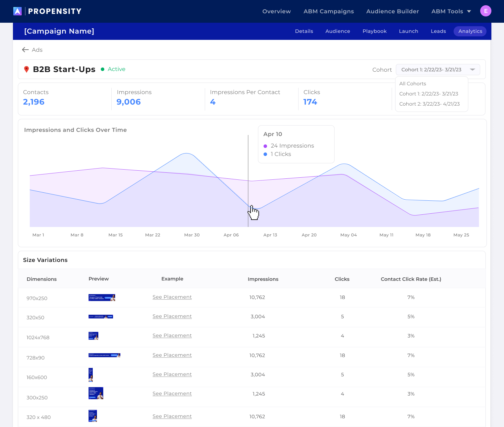The width and height of the screenshot is (504, 427).
Task: Click the Contact Click Rate (Est.) header
Action: [x=411, y=279]
